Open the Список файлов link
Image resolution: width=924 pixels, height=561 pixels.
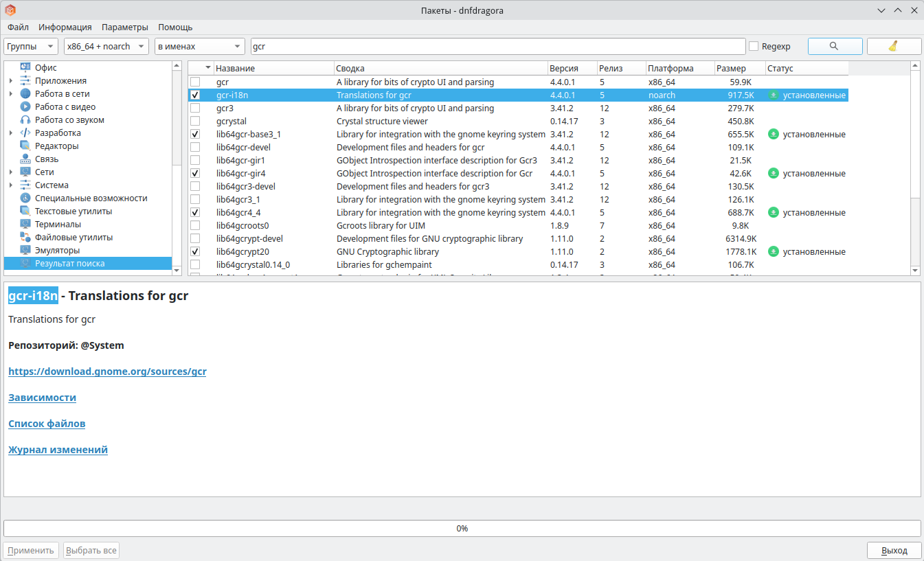coord(47,424)
